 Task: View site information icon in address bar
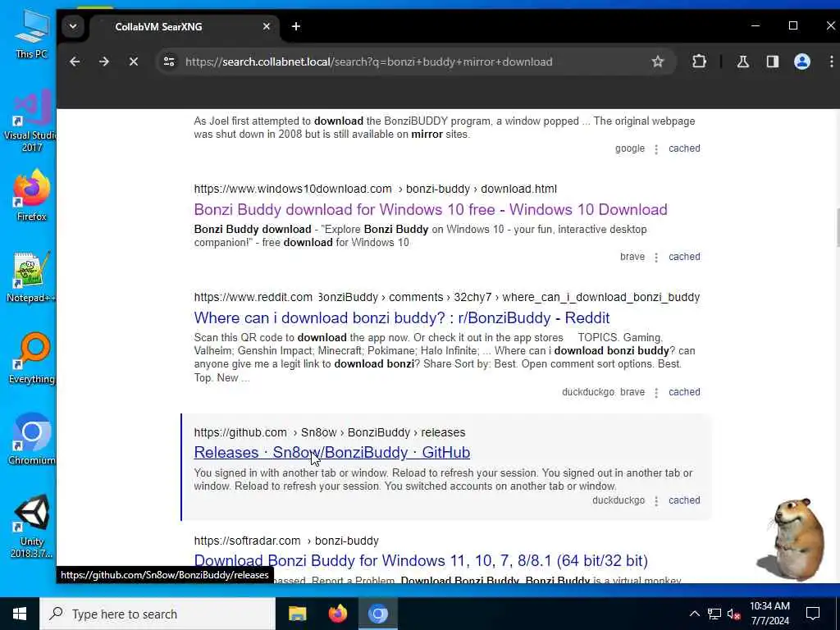169,62
